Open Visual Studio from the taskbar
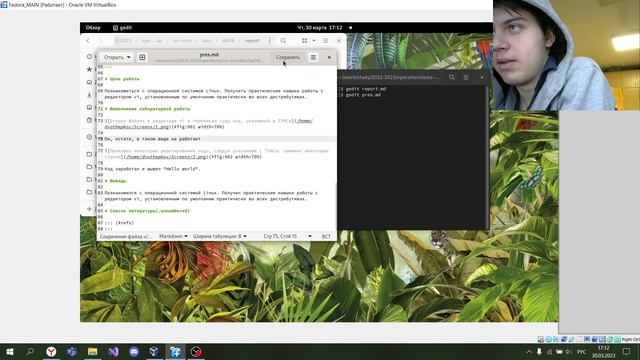 tap(113, 352)
